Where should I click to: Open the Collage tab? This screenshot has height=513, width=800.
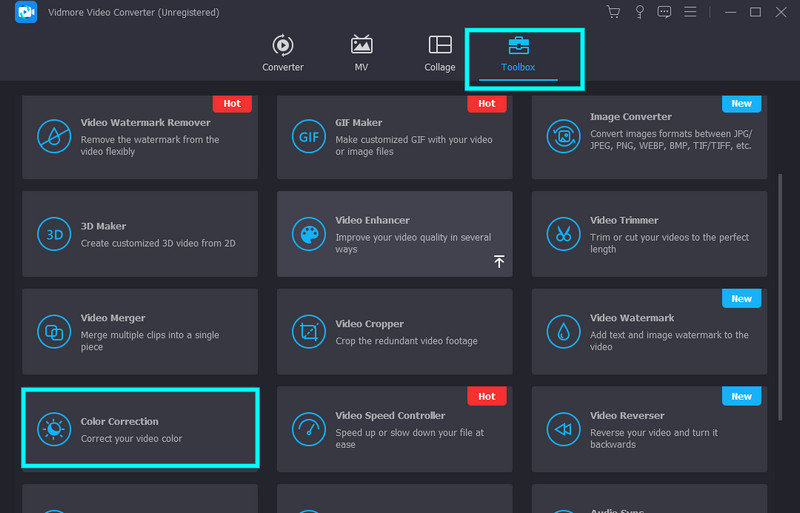click(439, 54)
